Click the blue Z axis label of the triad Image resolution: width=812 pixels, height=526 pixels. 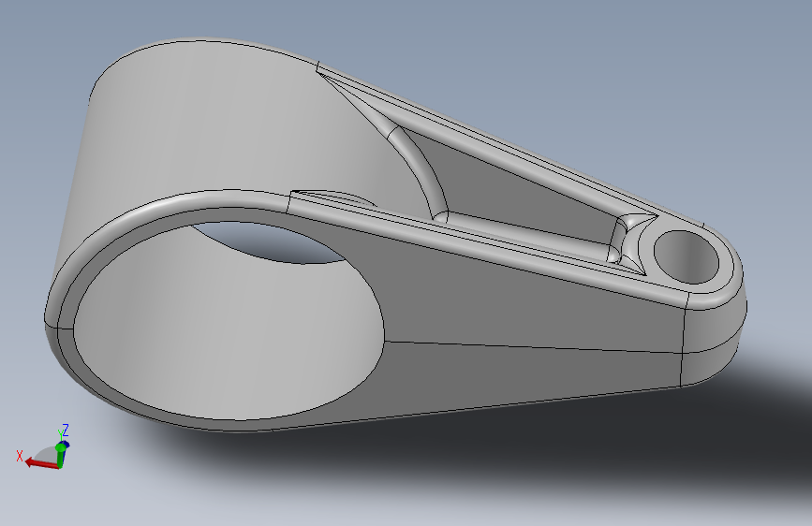click(66, 431)
